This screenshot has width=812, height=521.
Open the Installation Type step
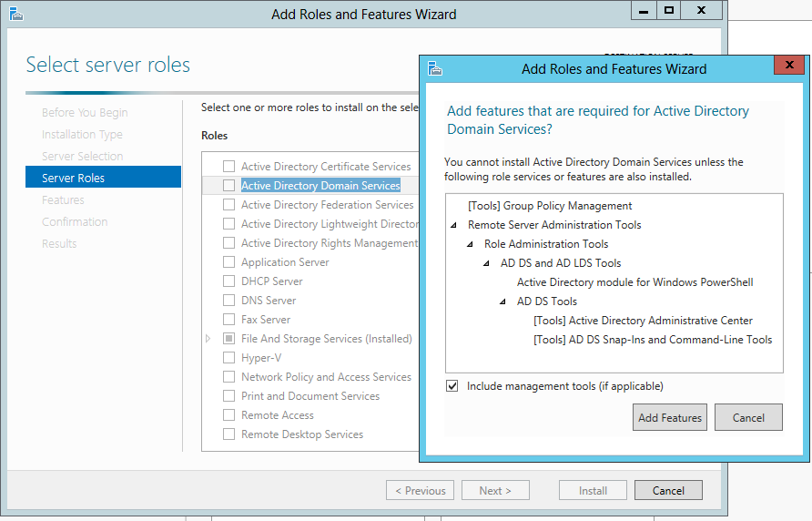click(82, 134)
